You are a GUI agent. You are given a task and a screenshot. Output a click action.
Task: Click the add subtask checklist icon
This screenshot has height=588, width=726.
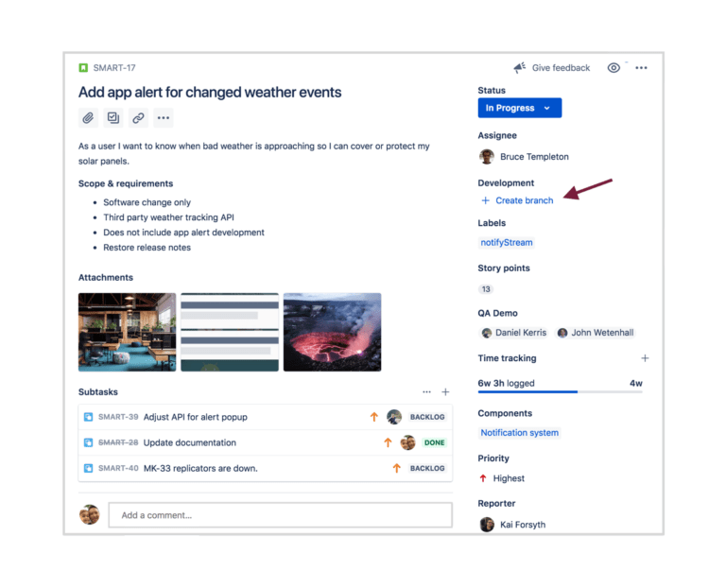[113, 118]
